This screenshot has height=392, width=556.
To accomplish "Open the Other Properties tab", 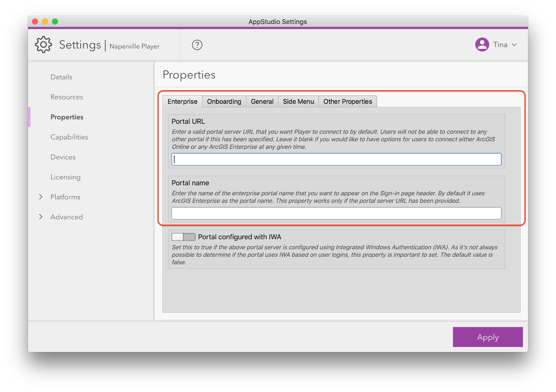I will [x=348, y=102].
